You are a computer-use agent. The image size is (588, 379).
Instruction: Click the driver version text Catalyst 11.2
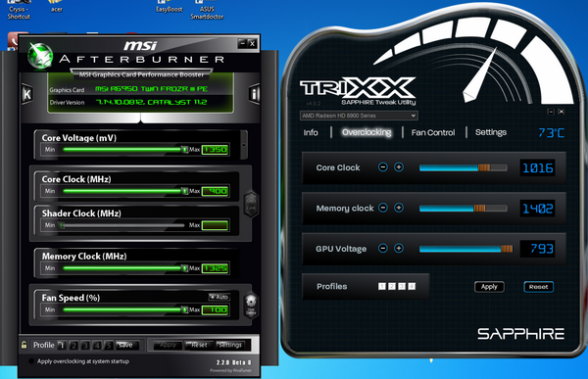click(x=151, y=102)
